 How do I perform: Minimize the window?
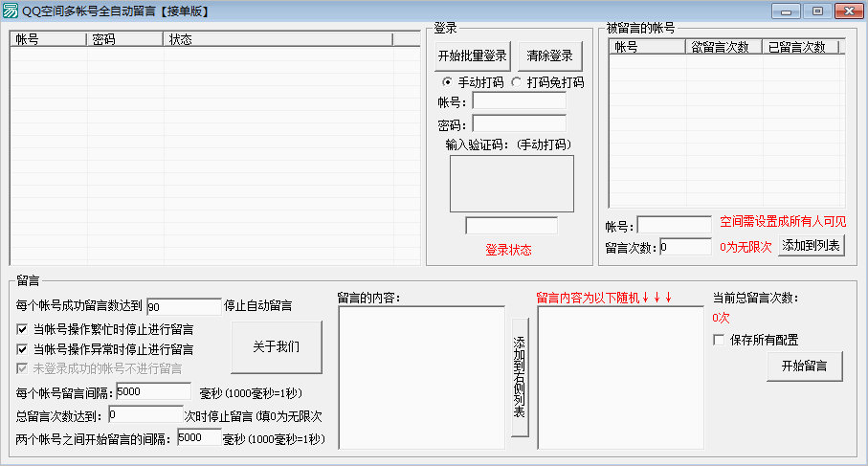coord(786,11)
